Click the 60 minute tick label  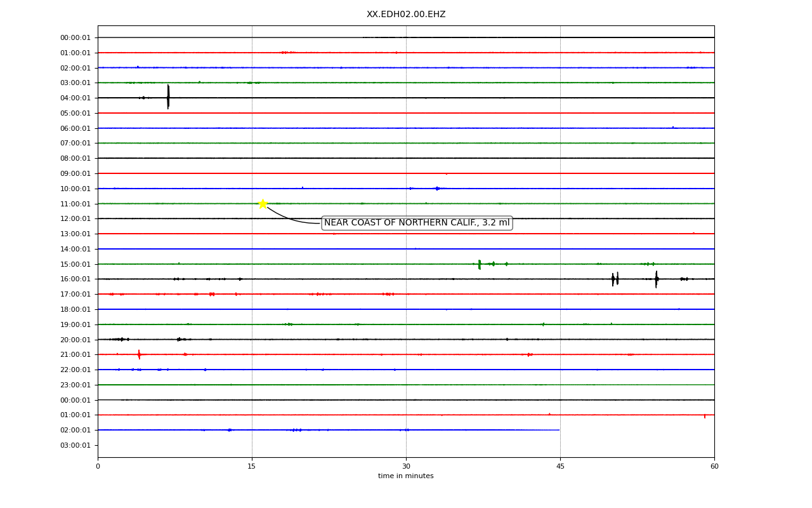714,467
